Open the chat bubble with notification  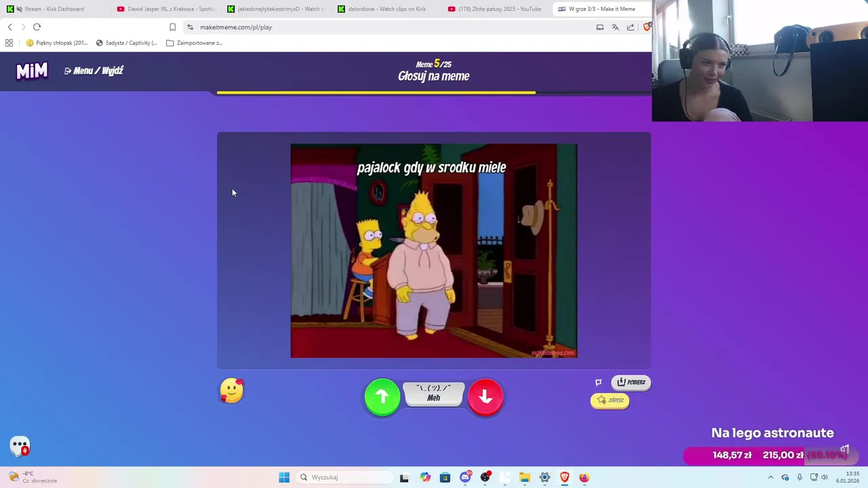20,446
